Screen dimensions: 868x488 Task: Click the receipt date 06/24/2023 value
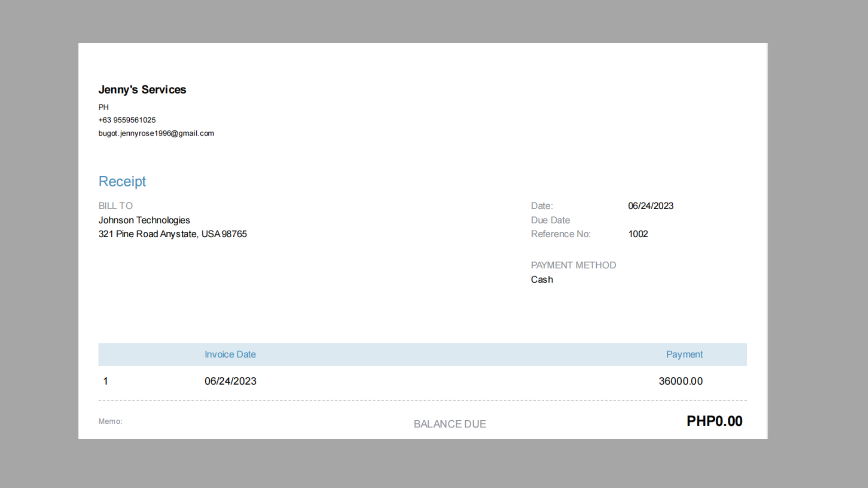pyautogui.click(x=650, y=206)
